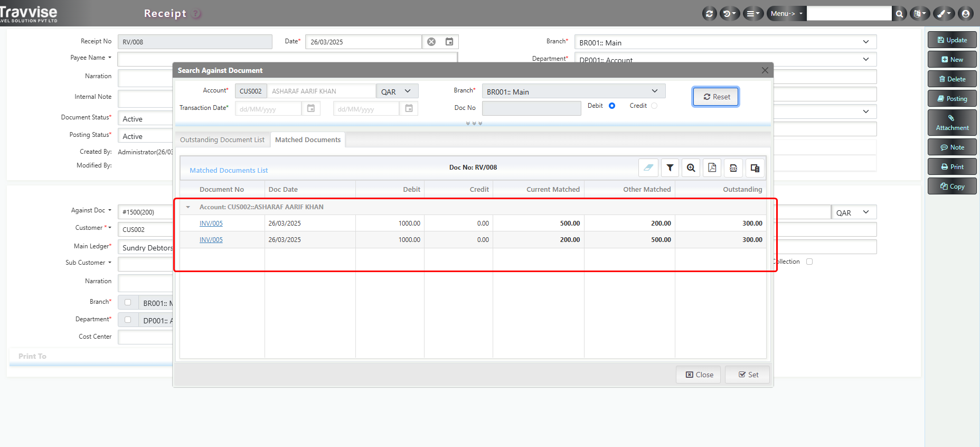Screen dimensions: 980x447
Task: Click the Set button
Action: (x=747, y=375)
